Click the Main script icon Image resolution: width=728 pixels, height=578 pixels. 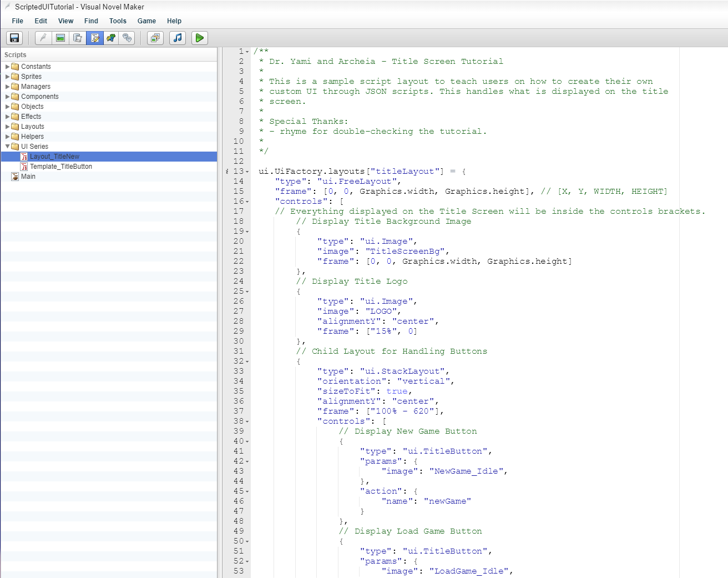15,177
